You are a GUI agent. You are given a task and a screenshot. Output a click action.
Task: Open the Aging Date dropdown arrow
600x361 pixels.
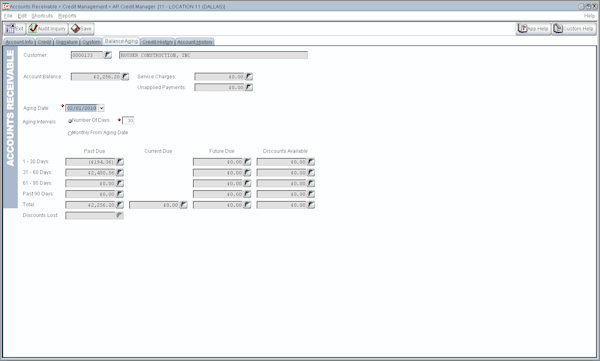click(101, 108)
